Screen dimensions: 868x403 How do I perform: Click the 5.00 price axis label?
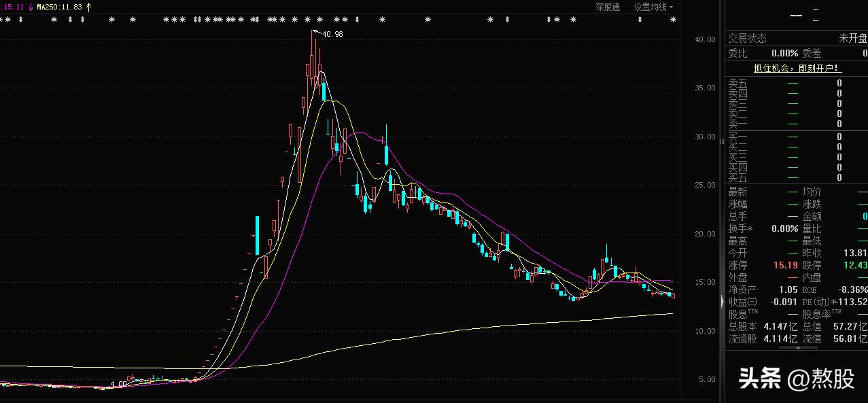[x=707, y=379]
